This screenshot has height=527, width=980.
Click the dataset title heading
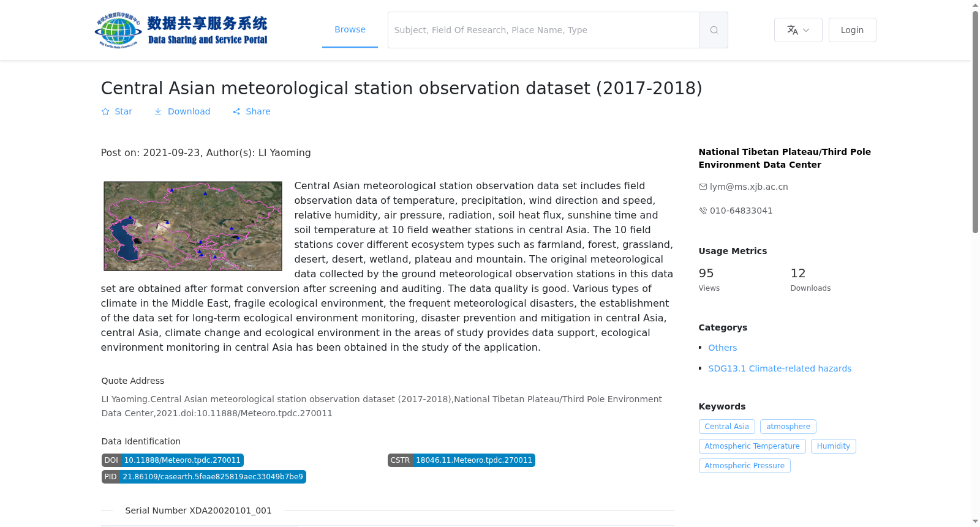[401, 88]
